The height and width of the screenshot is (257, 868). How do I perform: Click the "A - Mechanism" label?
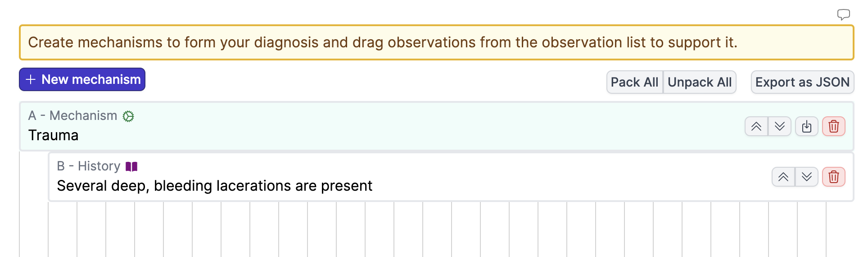pyautogui.click(x=72, y=116)
